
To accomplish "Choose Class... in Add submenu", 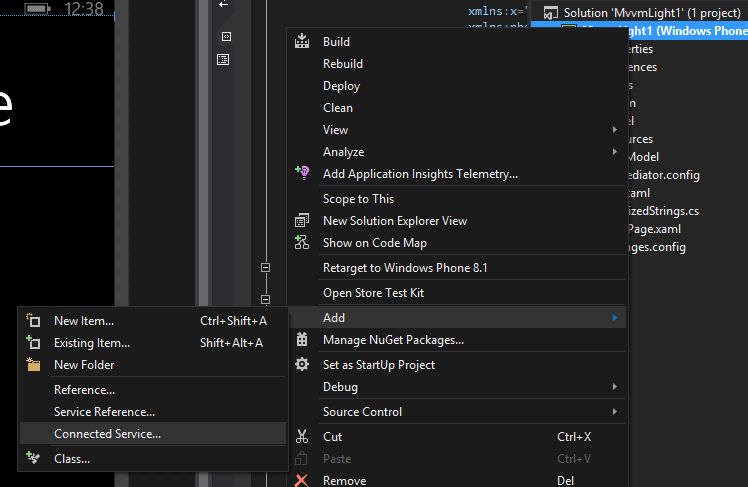I will pos(153,458).
